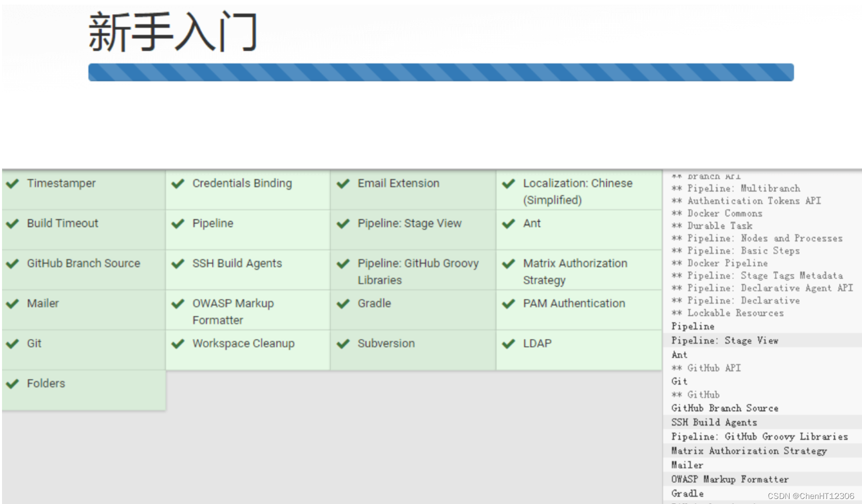Click '** Pipeline: Declarative Agent API' log line
The height and width of the screenshot is (504, 862).
click(762, 288)
